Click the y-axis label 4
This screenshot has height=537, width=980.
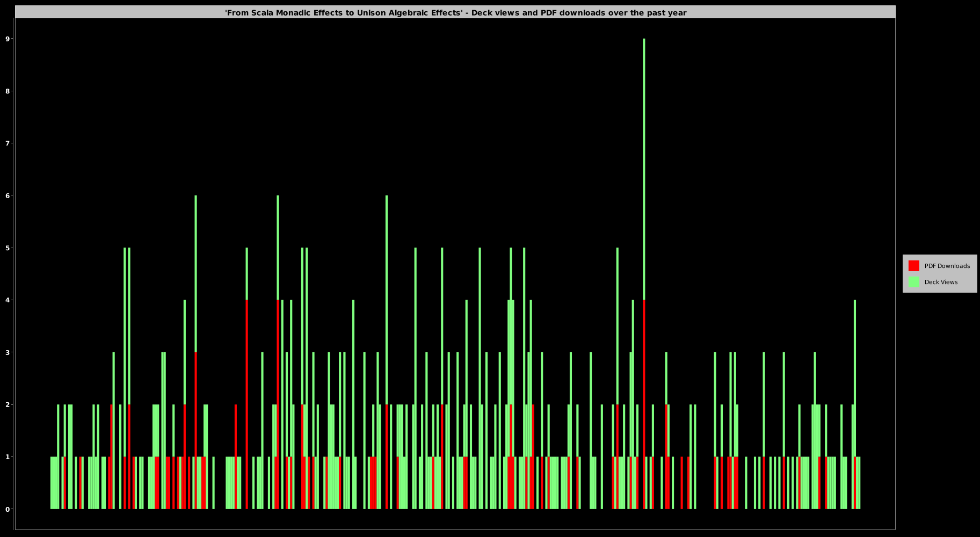point(8,300)
